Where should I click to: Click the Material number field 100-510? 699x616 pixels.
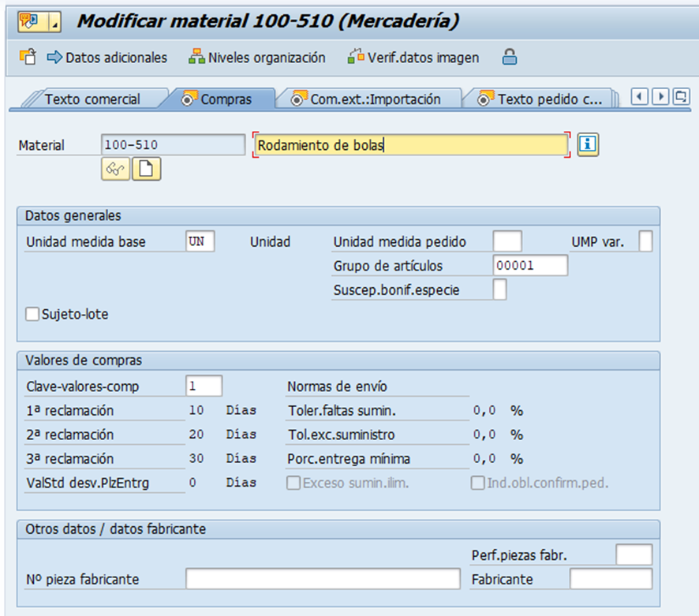(x=173, y=145)
